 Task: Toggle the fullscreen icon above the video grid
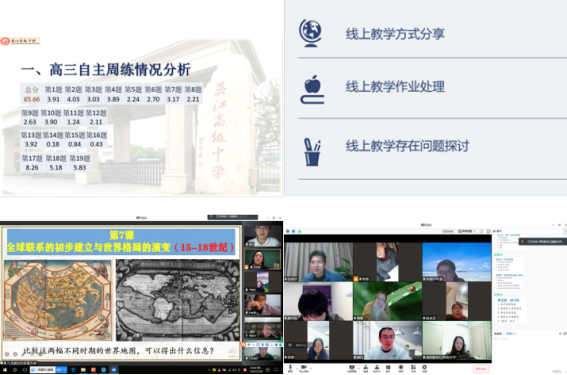click(x=481, y=231)
